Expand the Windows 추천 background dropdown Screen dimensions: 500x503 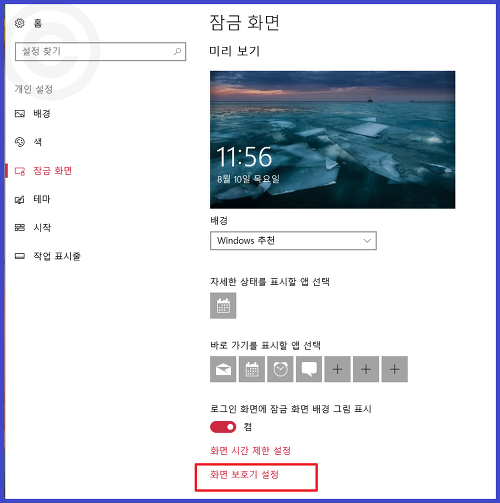tap(293, 241)
